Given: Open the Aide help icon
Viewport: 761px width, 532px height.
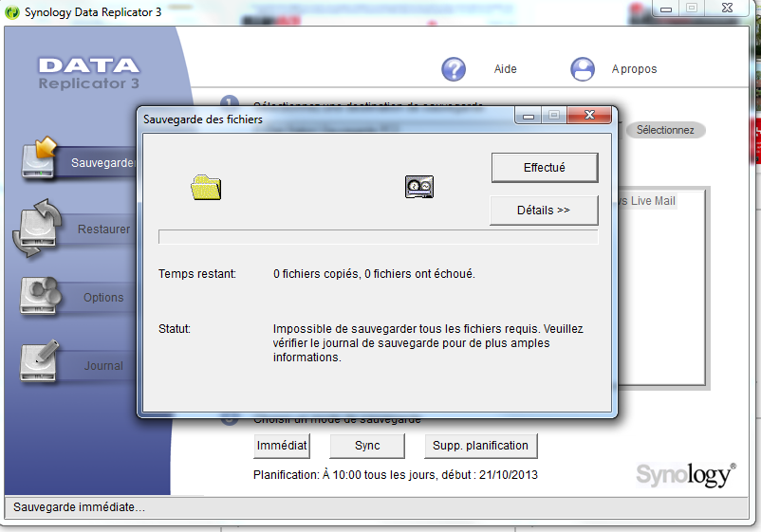Looking at the screenshot, I should point(454,69).
